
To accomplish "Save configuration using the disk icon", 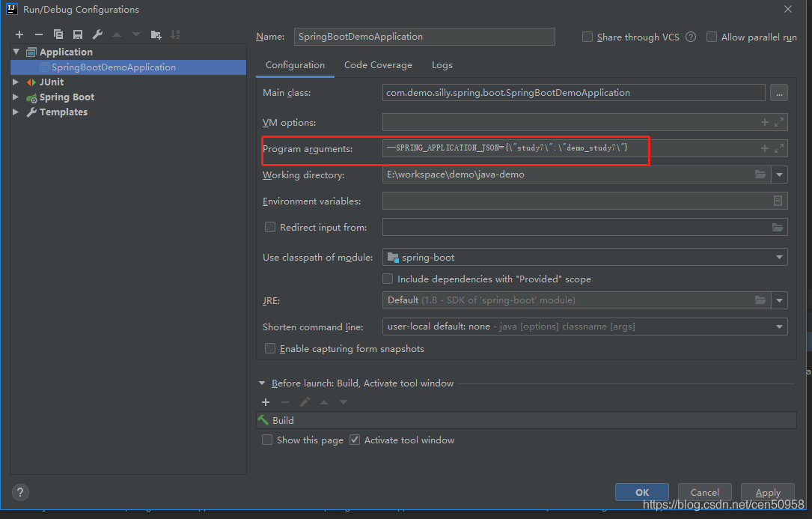I will pos(78,34).
